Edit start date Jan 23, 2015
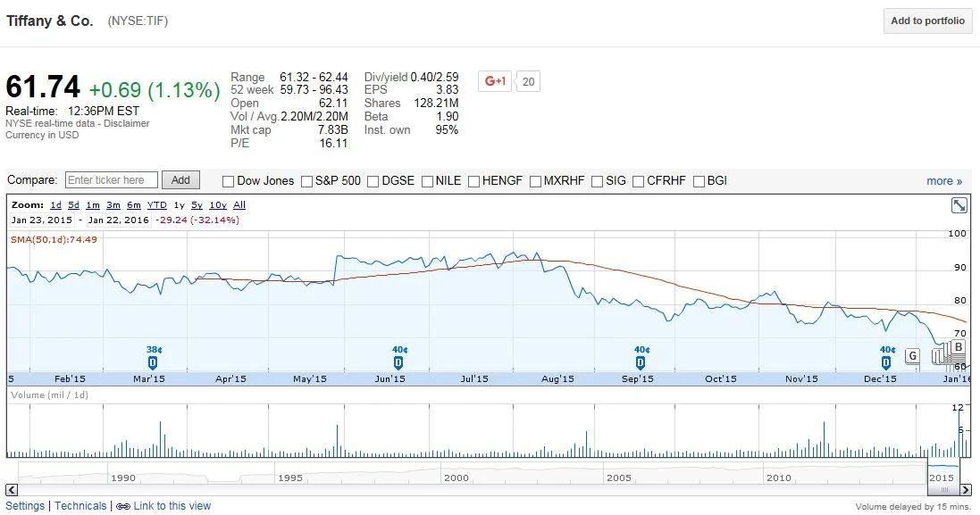This screenshot has height=515, width=980. (42, 220)
